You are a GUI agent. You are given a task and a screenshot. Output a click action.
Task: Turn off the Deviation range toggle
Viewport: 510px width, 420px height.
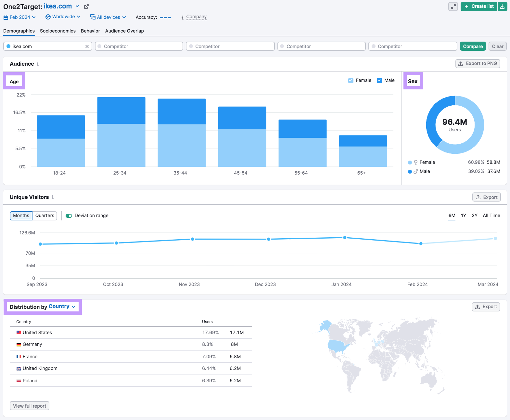pos(69,216)
